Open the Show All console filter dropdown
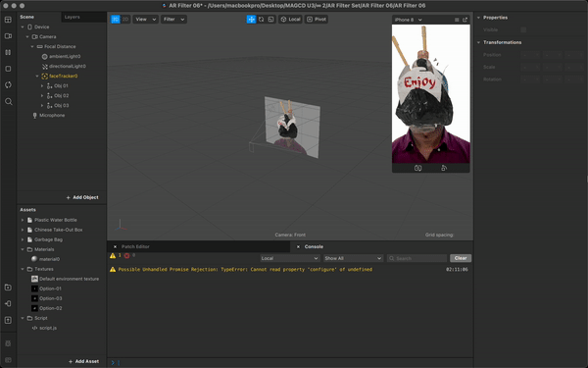This screenshot has height=368, width=588. coord(353,258)
